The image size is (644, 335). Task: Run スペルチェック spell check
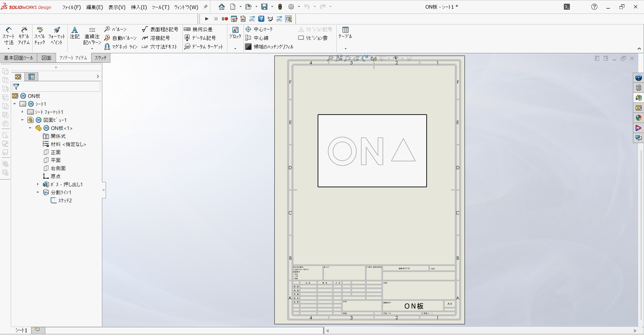click(40, 36)
